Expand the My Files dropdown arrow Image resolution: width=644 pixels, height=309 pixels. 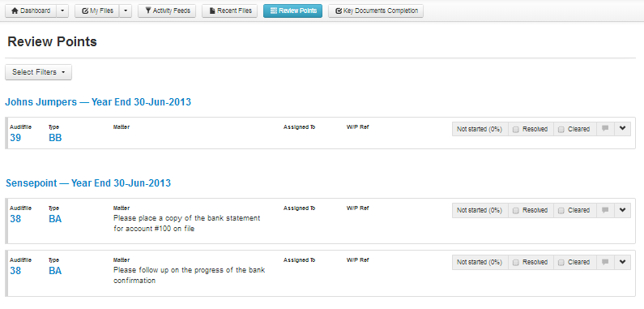click(x=126, y=11)
